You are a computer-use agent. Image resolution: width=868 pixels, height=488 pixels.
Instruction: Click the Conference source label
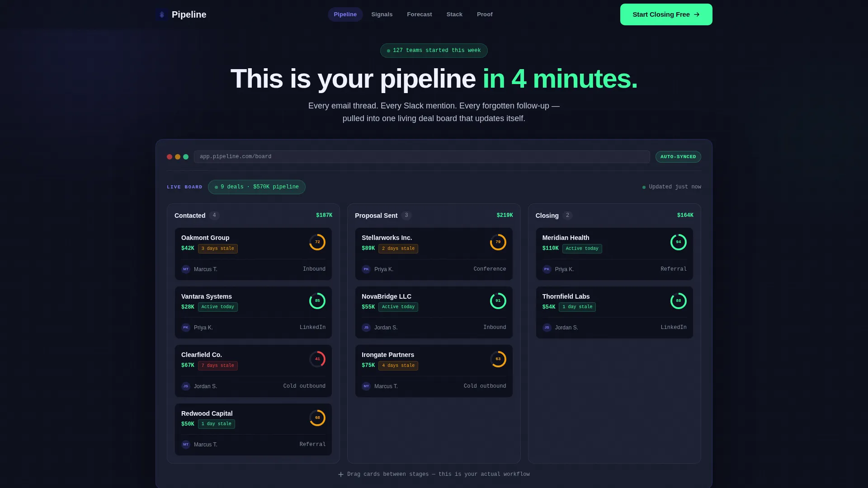(x=490, y=269)
